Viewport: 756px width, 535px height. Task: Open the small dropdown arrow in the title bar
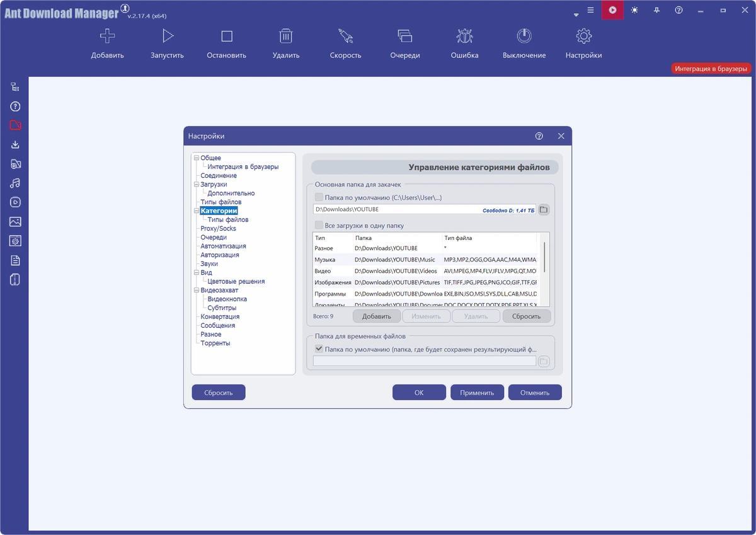[x=576, y=14]
